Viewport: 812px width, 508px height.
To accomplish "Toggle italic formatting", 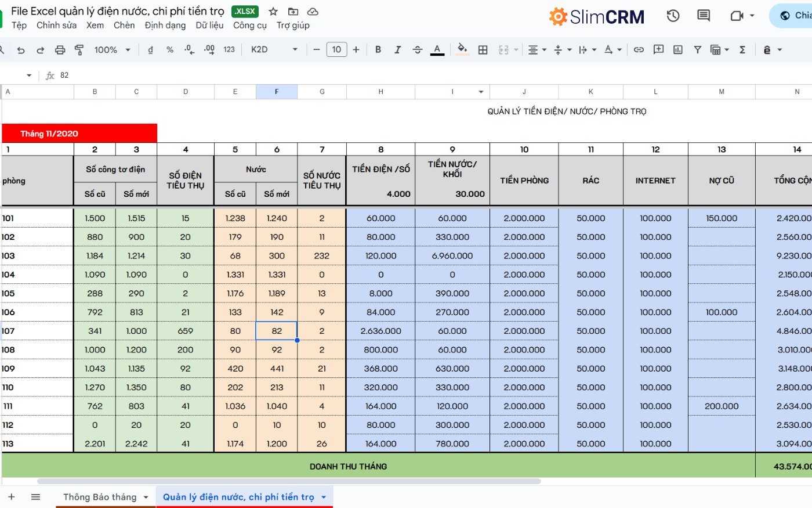I will pyautogui.click(x=397, y=49).
